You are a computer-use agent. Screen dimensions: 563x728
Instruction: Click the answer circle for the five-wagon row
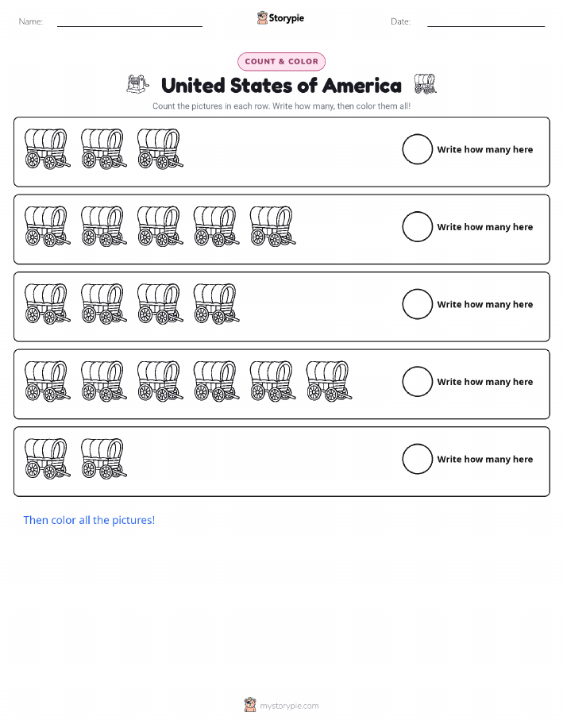click(417, 226)
